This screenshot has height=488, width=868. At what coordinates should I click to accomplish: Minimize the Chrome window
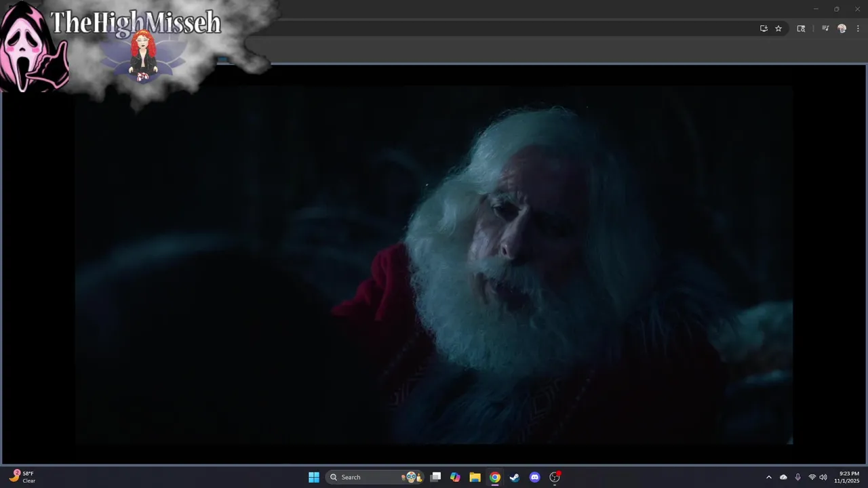tap(816, 9)
